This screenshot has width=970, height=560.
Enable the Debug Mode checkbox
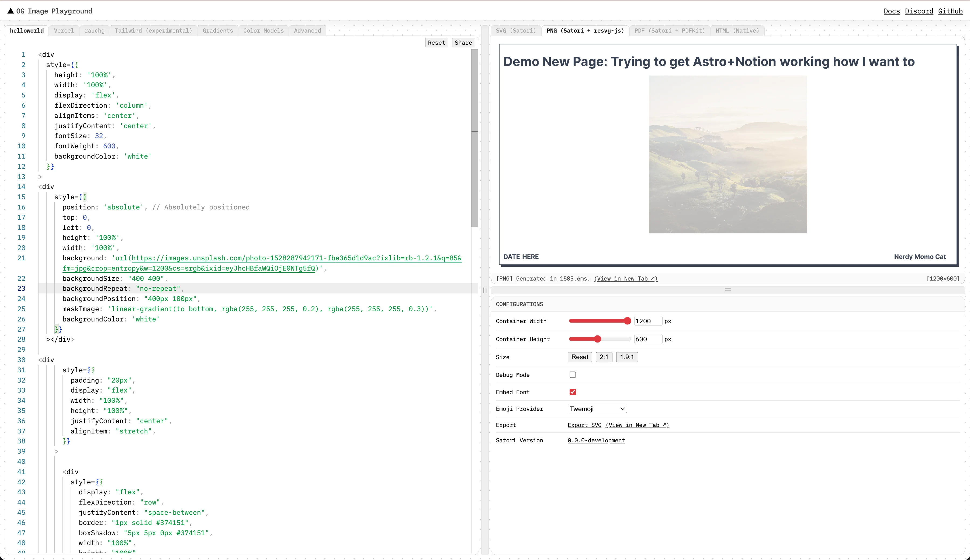pos(572,374)
